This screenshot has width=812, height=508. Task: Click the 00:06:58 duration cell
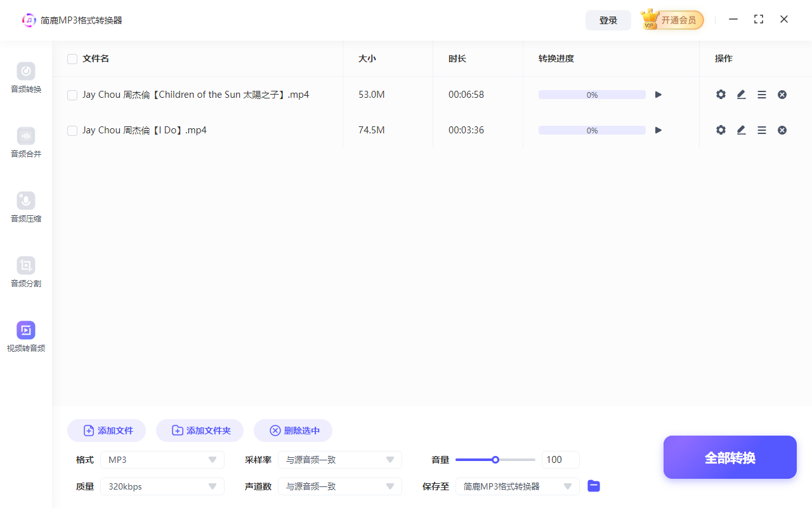[x=466, y=95]
